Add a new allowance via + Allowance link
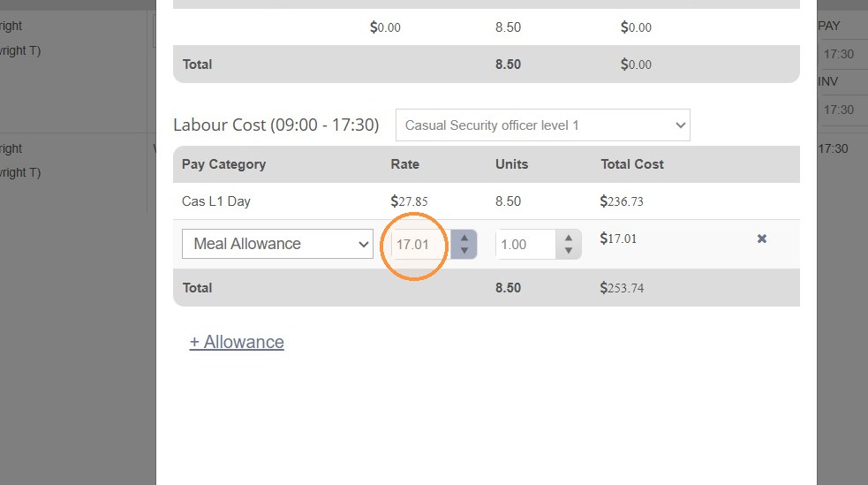This screenshot has height=485, width=868. [237, 342]
